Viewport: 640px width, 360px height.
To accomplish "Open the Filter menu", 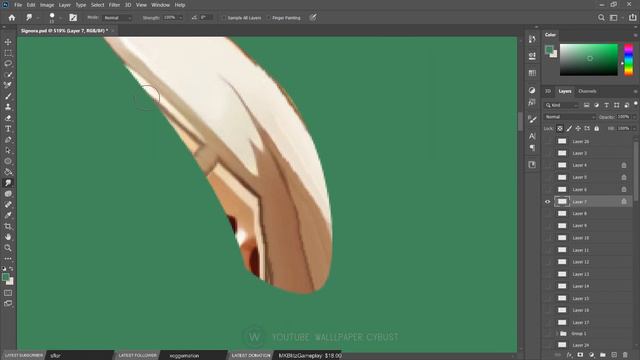I will (114, 5).
